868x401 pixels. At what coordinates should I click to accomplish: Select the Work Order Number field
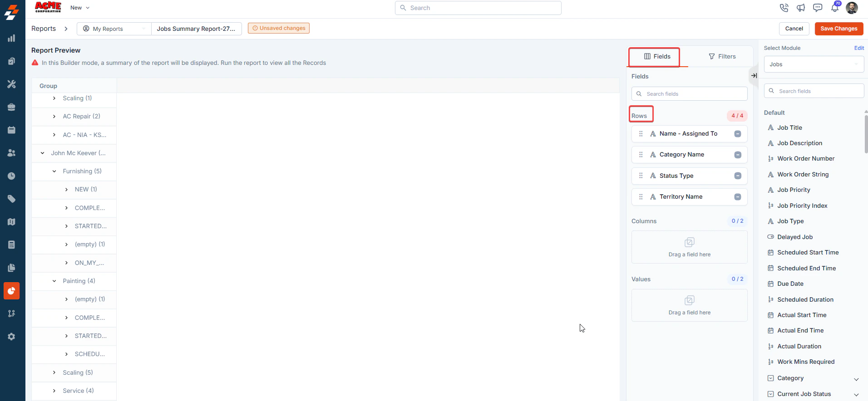pyautogui.click(x=806, y=159)
